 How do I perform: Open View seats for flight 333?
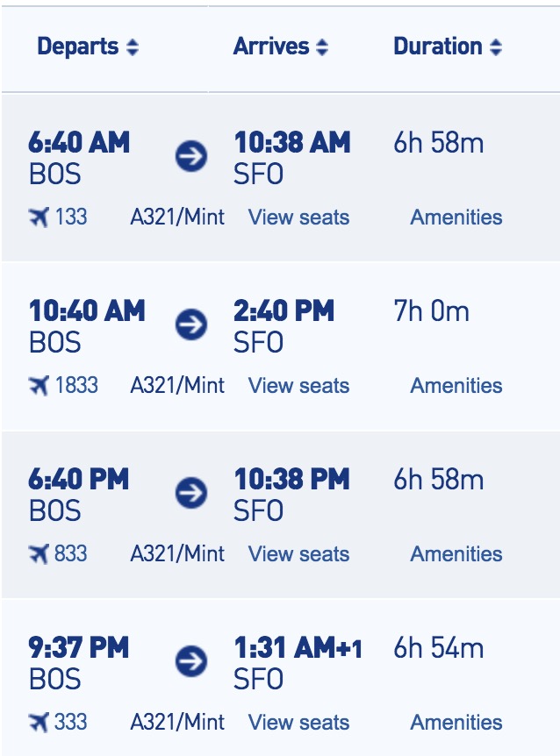pos(298,722)
